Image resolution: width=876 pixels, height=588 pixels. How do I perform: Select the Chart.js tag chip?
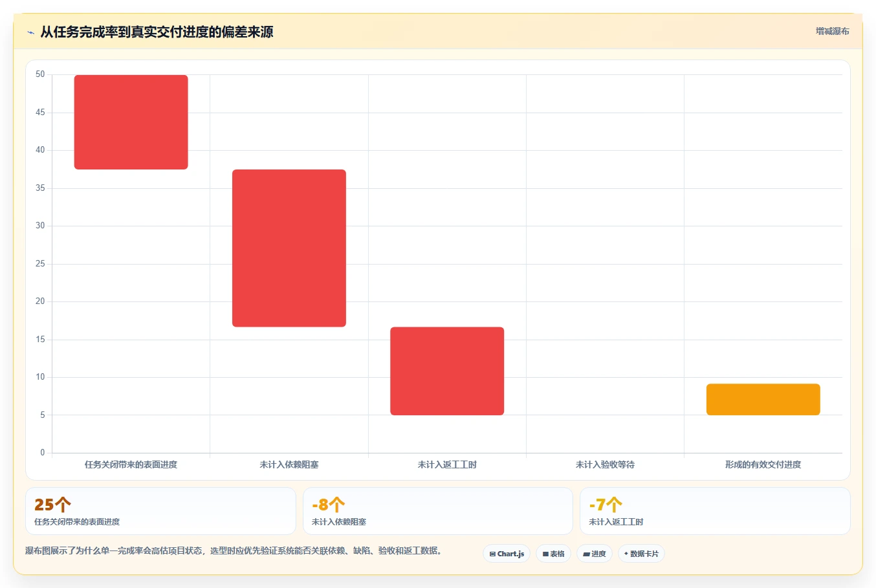tap(507, 554)
